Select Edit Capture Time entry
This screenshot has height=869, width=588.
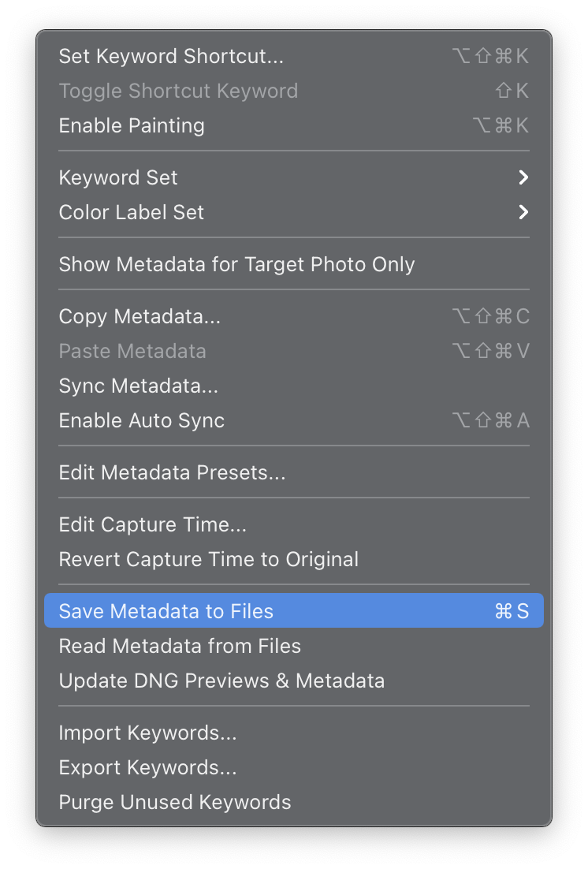153,524
